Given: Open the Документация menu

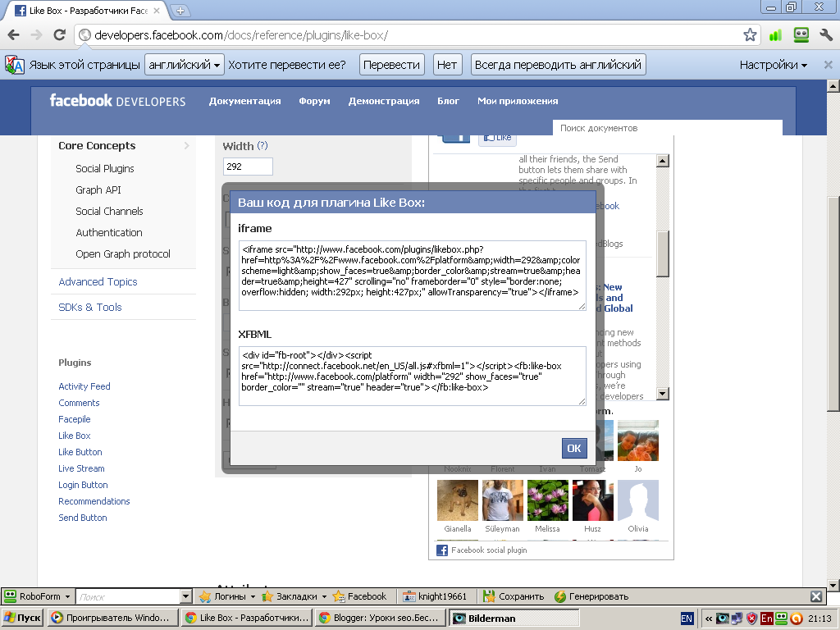Looking at the screenshot, I should pos(244,101).
